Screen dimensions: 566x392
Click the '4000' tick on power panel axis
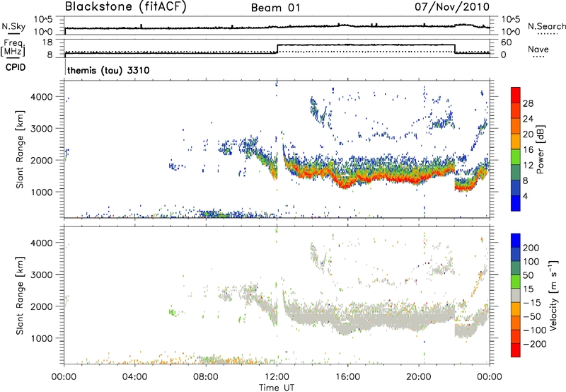pos(41,97)
